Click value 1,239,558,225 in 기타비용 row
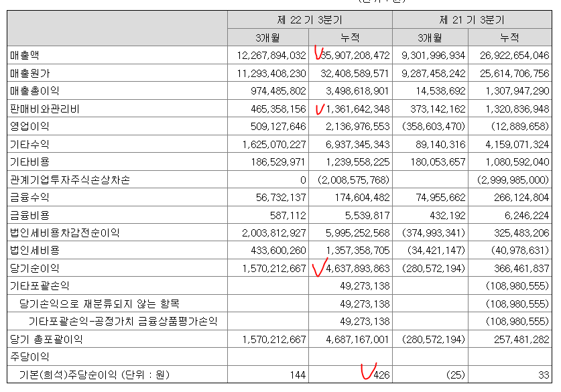Screen dimensions: 561x392 point(357,162)
